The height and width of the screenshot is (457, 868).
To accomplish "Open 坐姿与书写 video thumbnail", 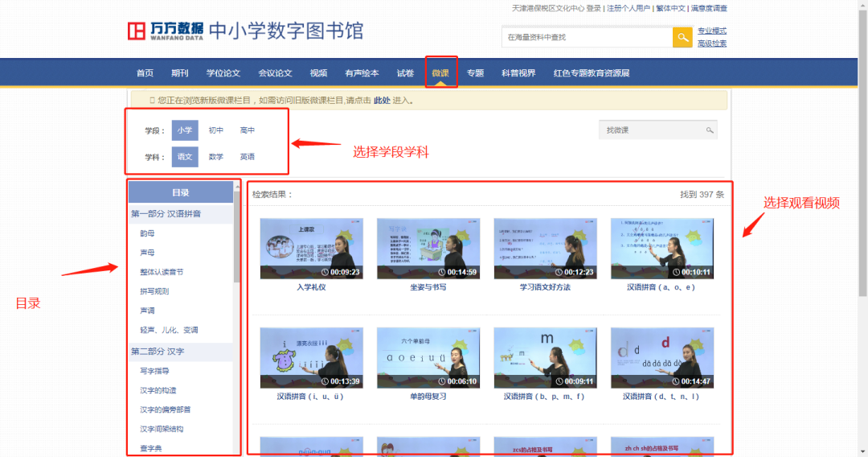I will coord(428,248).
